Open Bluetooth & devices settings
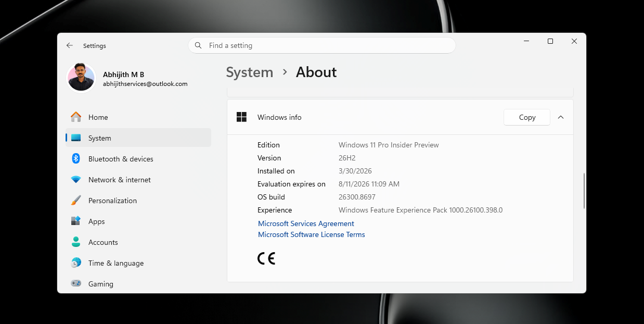The width and height of the screenshot is (644, 324). coord(138,159)
